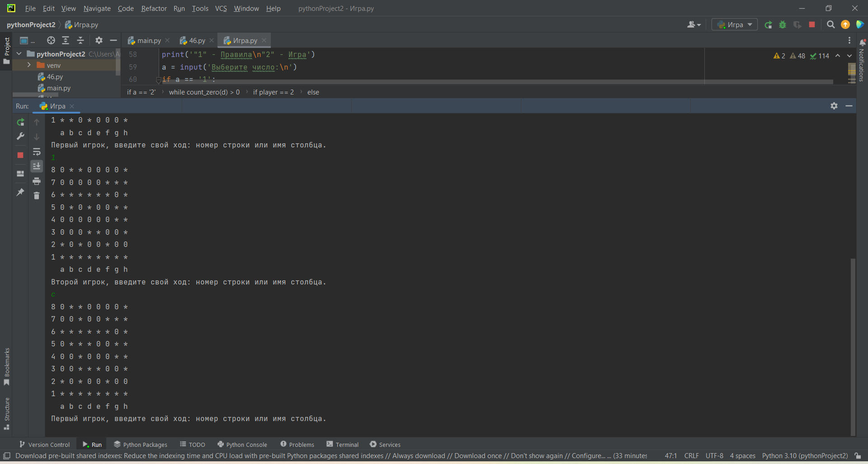
Task: Open the JetBrains toolbox colorful icon
Action: (860, 25)
